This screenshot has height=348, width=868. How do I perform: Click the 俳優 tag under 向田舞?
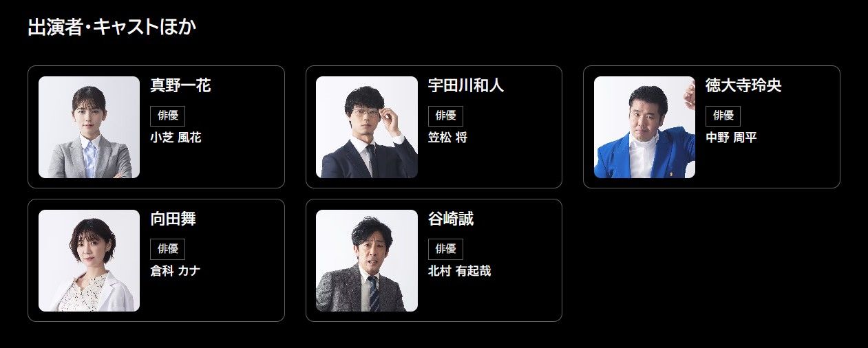[x=168, y=249]
